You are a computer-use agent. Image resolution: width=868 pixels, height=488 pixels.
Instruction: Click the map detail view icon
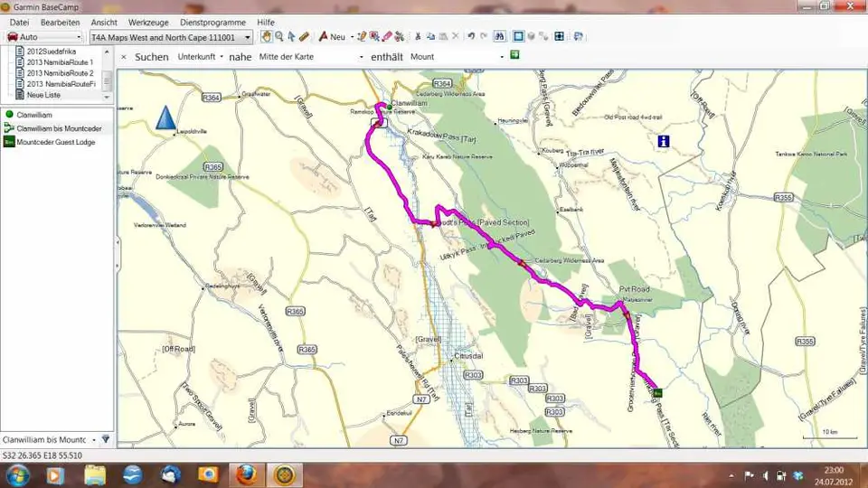coord(543,36)
